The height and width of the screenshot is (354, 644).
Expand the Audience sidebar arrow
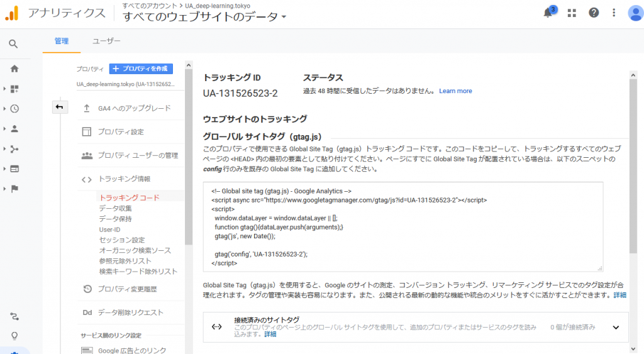coord(4,128)
